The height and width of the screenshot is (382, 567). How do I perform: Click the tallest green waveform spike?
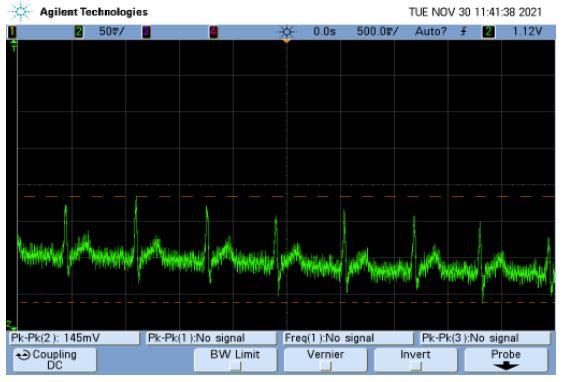(137, 239)
